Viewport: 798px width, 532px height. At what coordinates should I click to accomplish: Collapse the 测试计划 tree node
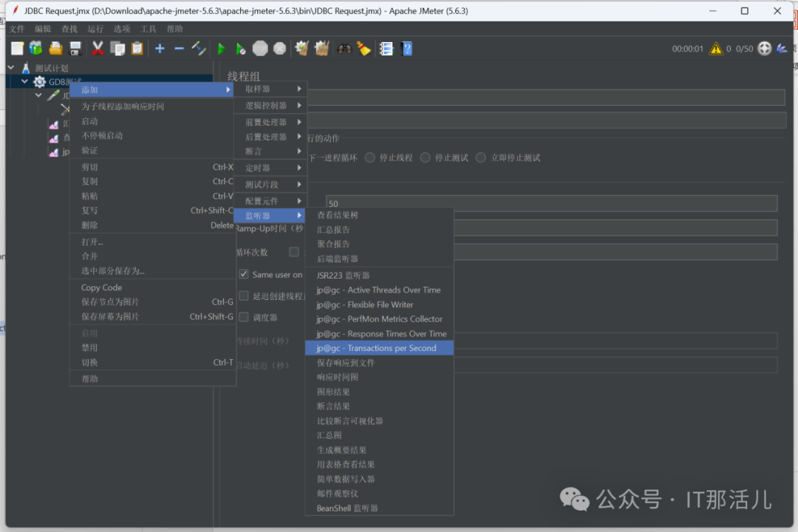coord(10,67)
